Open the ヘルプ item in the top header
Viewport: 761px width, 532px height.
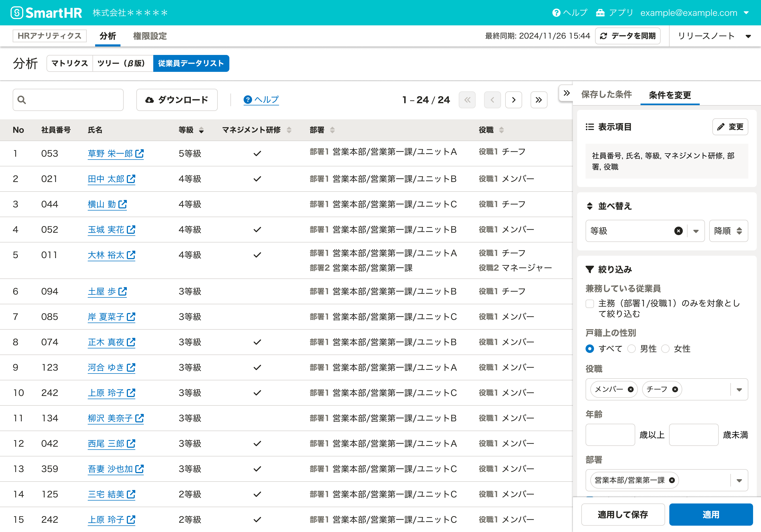[570, 13]
